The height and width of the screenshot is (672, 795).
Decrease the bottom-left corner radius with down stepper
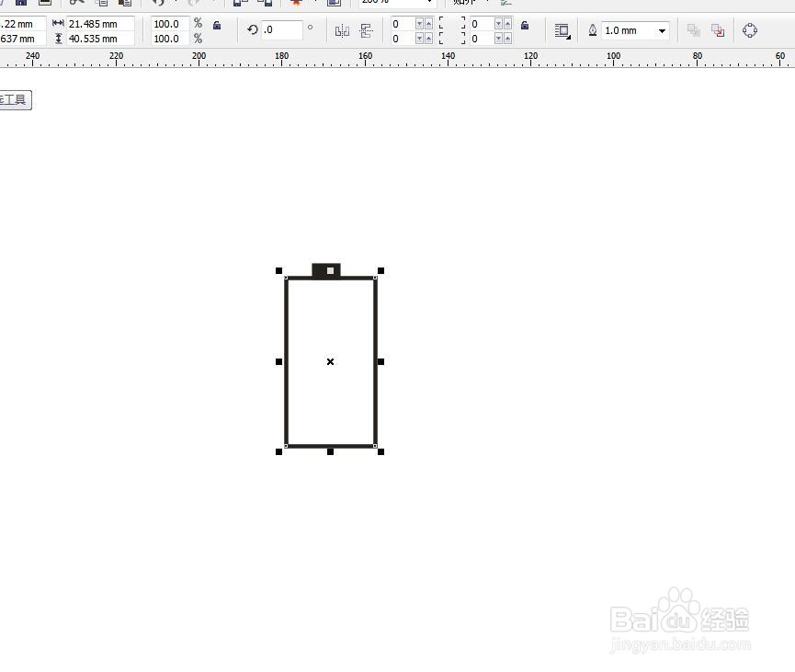(419, 39)
